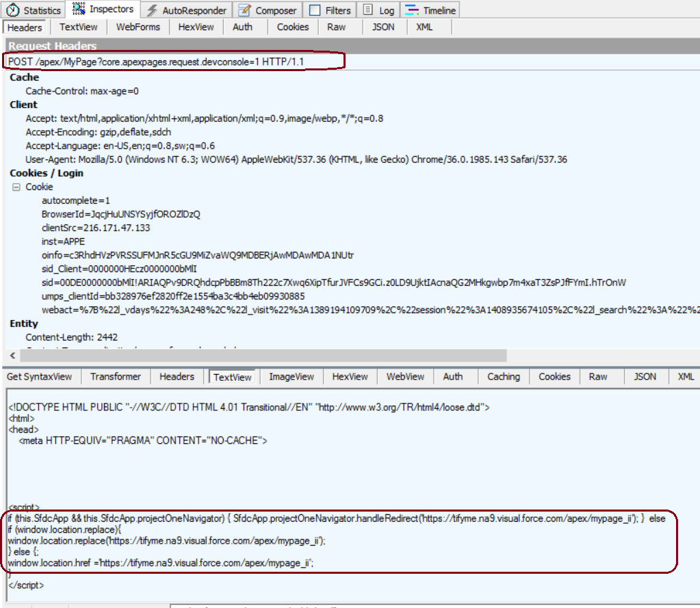Screen dimensions: 700x608
Task: Switch to the Log tab
Action: point(378,10)
